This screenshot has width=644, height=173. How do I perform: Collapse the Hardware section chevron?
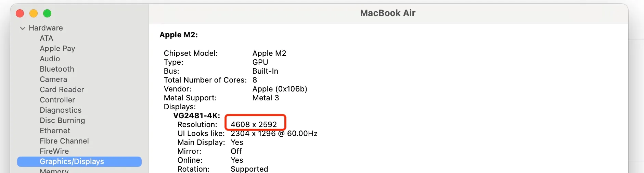coord(23,28)
